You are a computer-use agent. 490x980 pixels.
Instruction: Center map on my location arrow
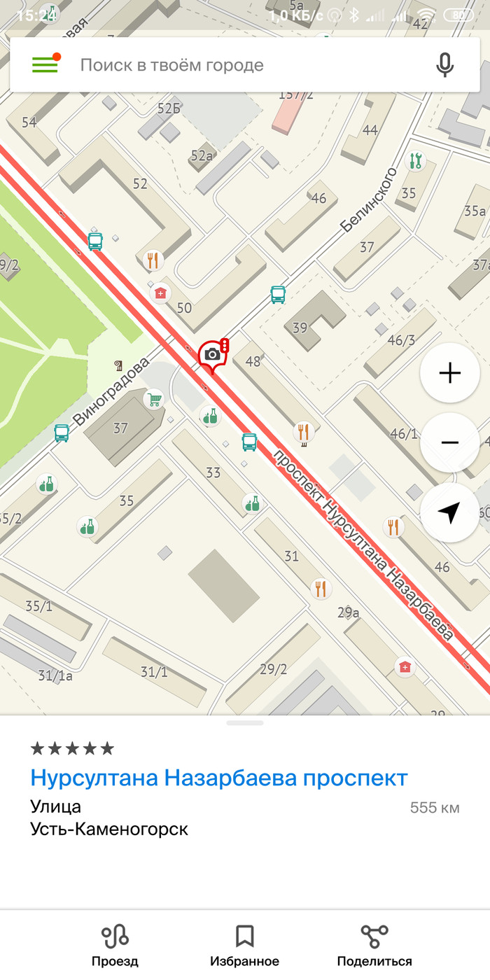[x=449, y=512]
